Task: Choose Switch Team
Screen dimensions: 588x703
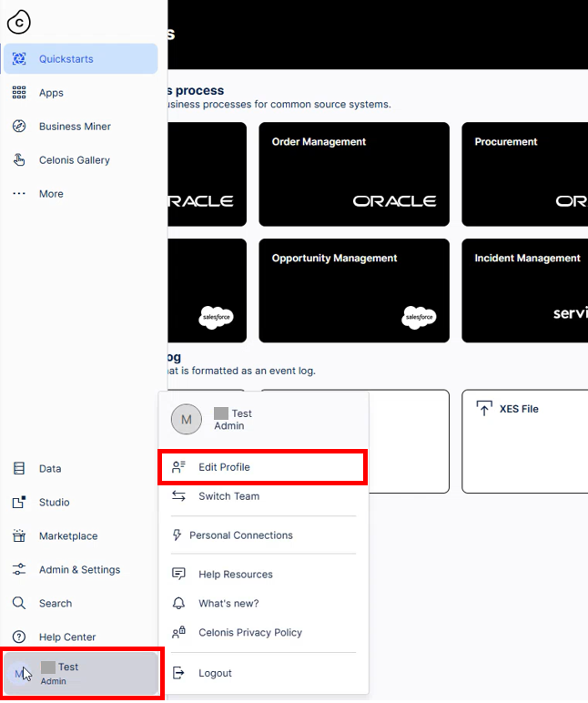Action: tap(263, 496)
